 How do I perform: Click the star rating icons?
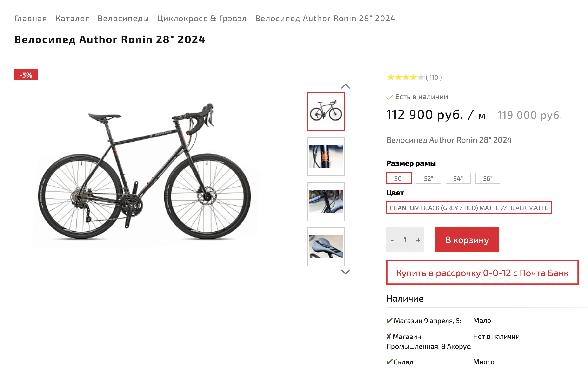[405, 77]
